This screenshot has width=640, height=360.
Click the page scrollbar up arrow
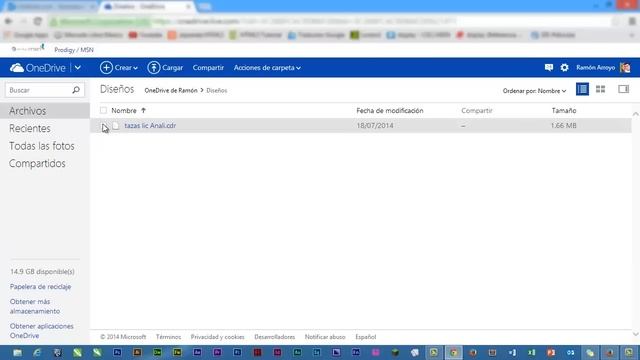(x=636, y=114)
